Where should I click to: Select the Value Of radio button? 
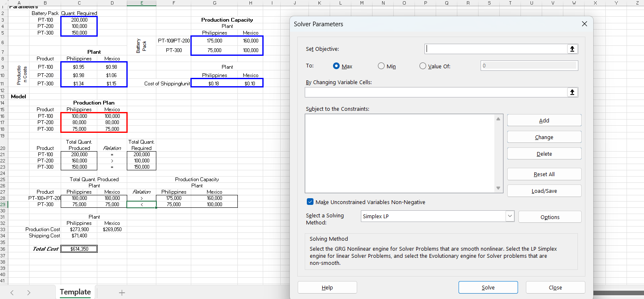[423, 66]
